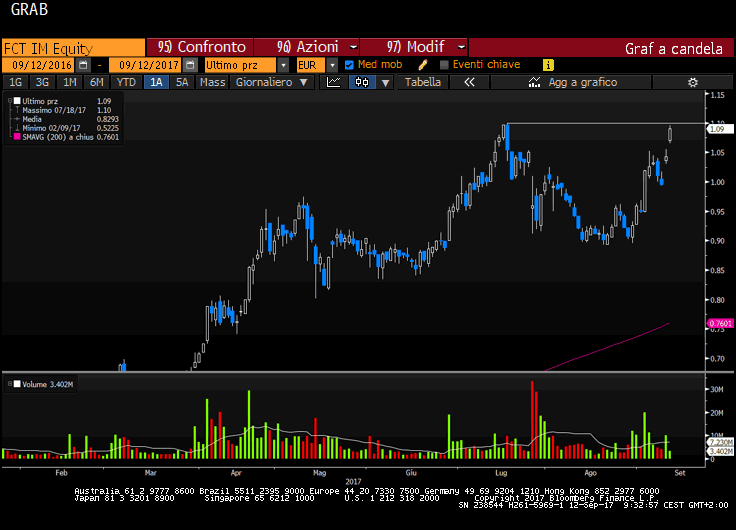Click the Volume legend white square
This screenshot has width=736, height=530.
(x=16, y=384)
